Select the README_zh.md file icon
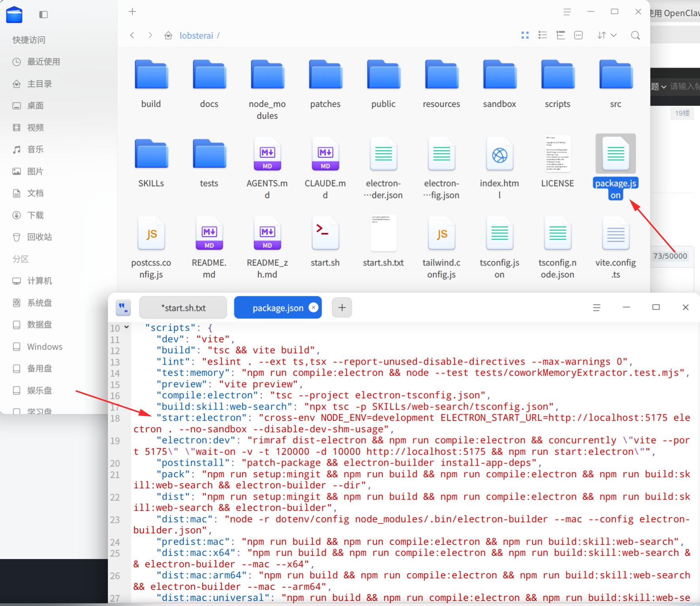Screen dimensions: 700x606 (x=267, y=233)
